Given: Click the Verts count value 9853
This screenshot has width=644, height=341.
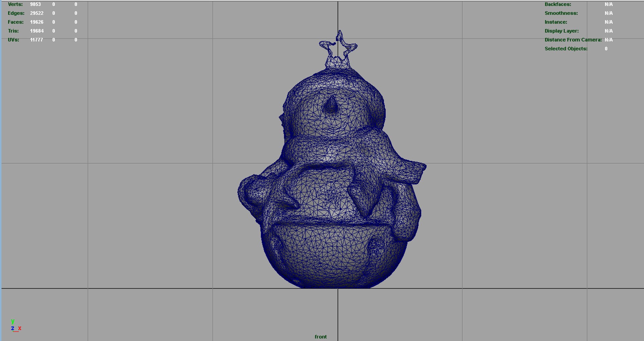Looking at the screenshot, I should [x=35, y=4].
